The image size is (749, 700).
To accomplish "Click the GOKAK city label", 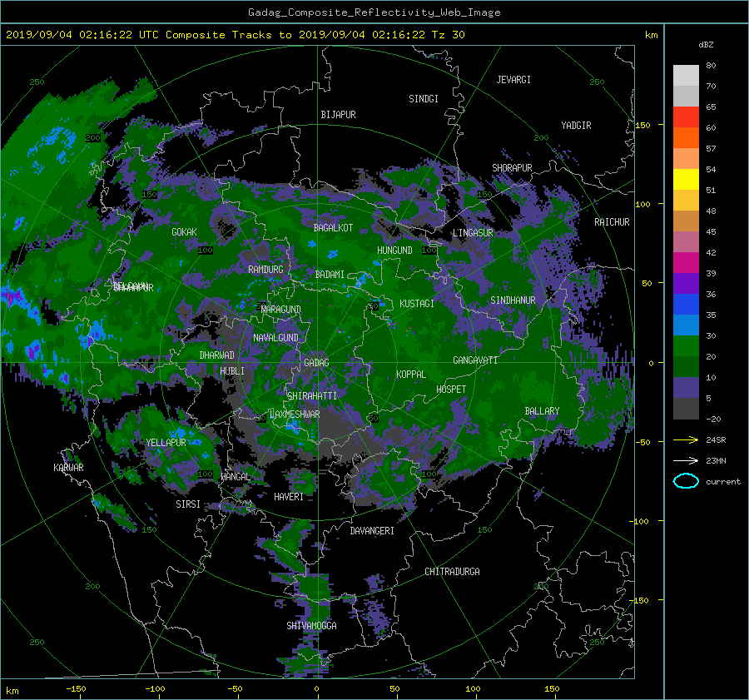I will pos(185,232).
